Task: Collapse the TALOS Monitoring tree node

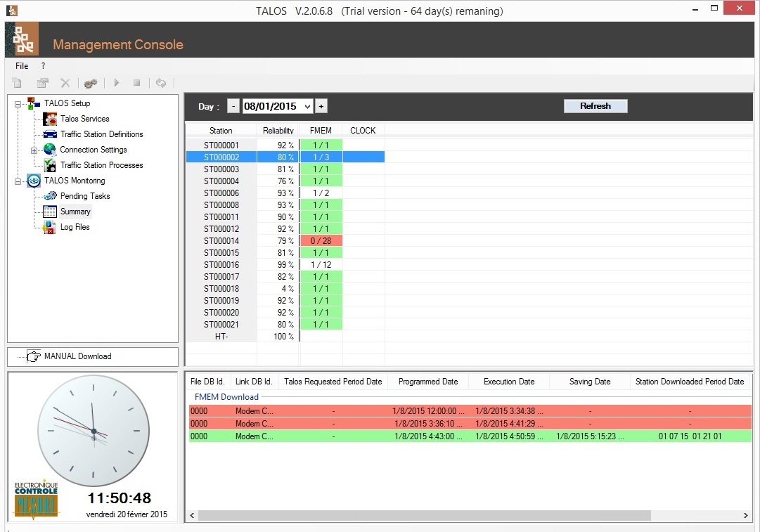Action: tap(18, 181)
